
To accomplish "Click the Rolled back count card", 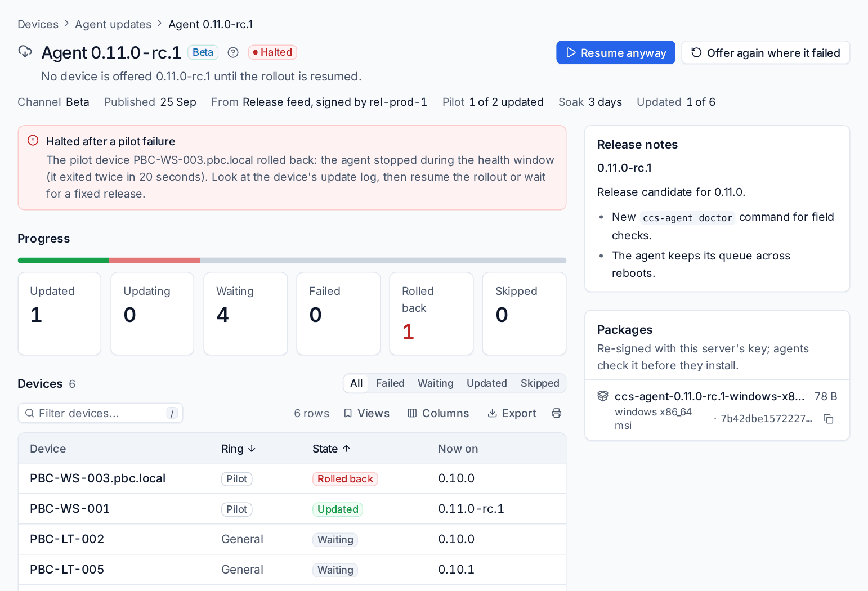I will 431,314.
